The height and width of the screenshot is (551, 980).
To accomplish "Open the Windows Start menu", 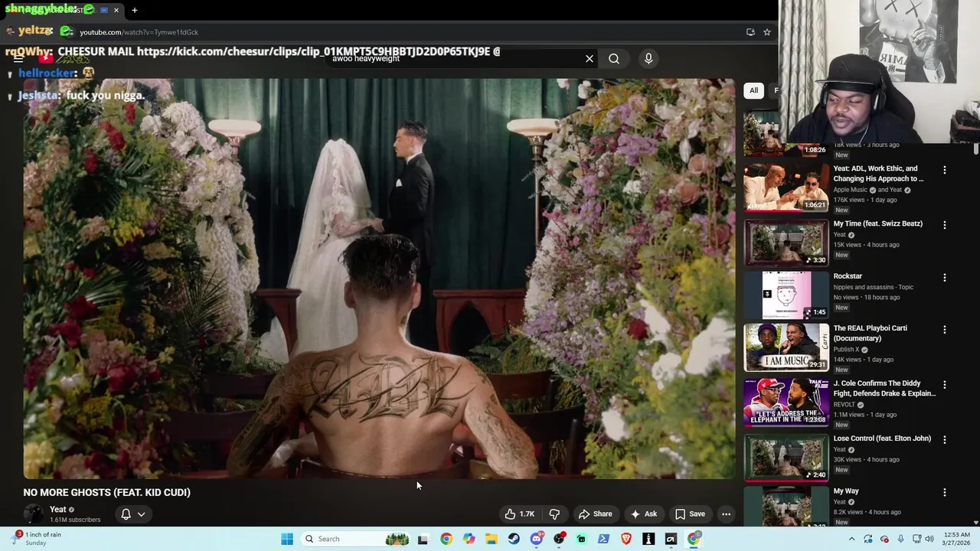I will tap(287, 539).
